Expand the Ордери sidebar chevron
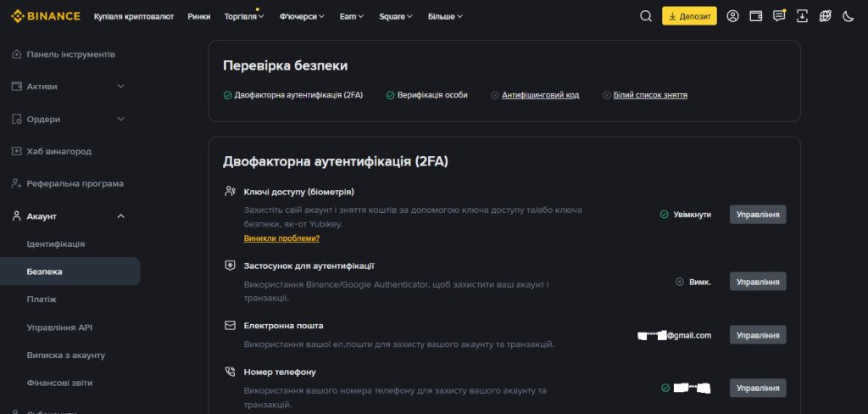Image resolution: width=868 pixels, height=414 pixels. click(120, 119)
